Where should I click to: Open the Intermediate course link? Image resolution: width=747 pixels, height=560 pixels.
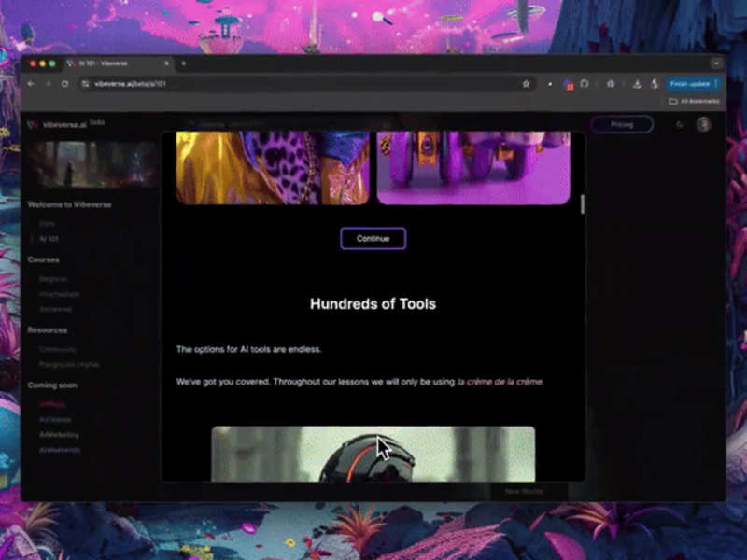coord(60,294)
